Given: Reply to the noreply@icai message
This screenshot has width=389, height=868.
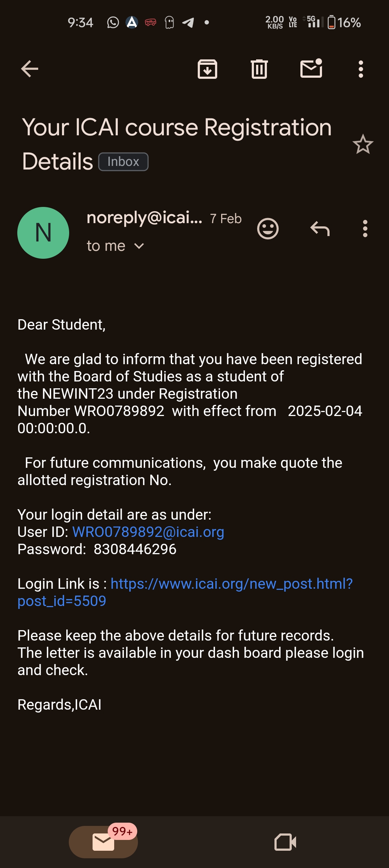Looking at the screenshot, I should (x=320, y=229).
